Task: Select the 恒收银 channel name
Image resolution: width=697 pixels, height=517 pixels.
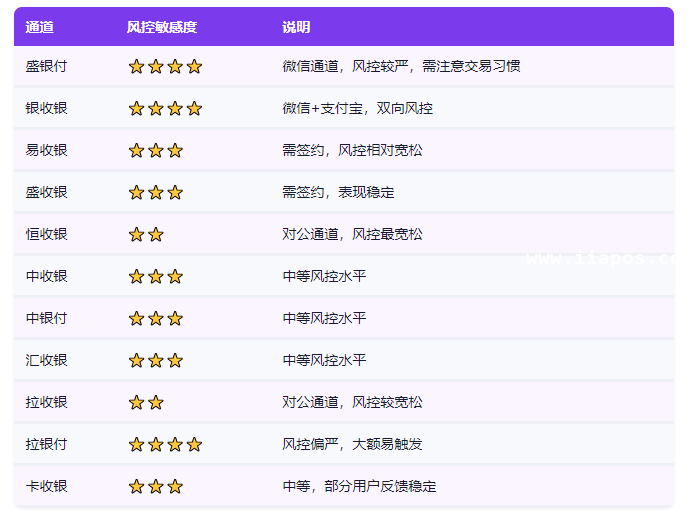Action: click(46, 234)
